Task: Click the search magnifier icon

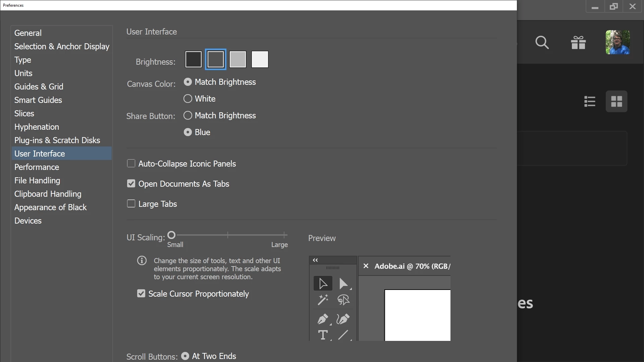Action: coord(542,43)
